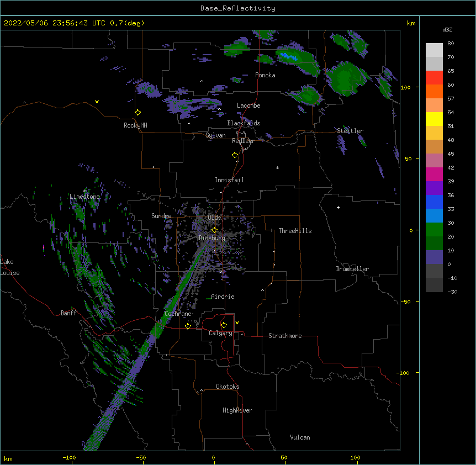Screen dimensions: 476x465
Task: Click the Strathmore label
Action: (285, 336)
